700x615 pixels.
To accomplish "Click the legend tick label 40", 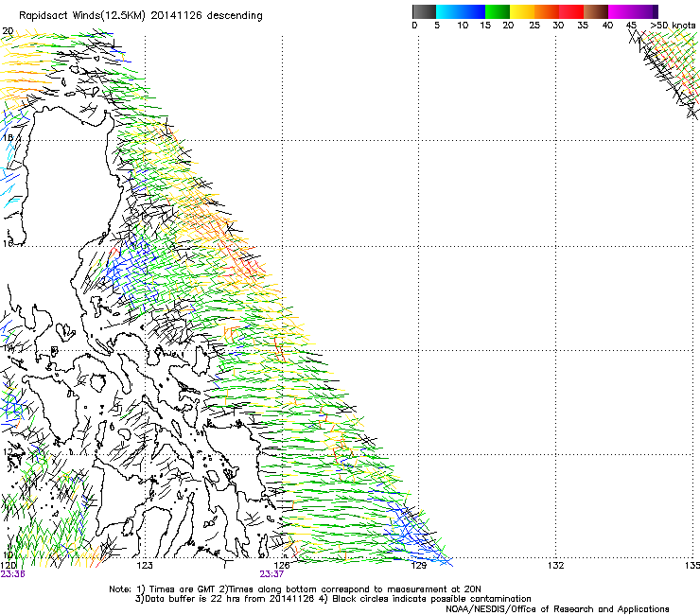I will 607,25.
